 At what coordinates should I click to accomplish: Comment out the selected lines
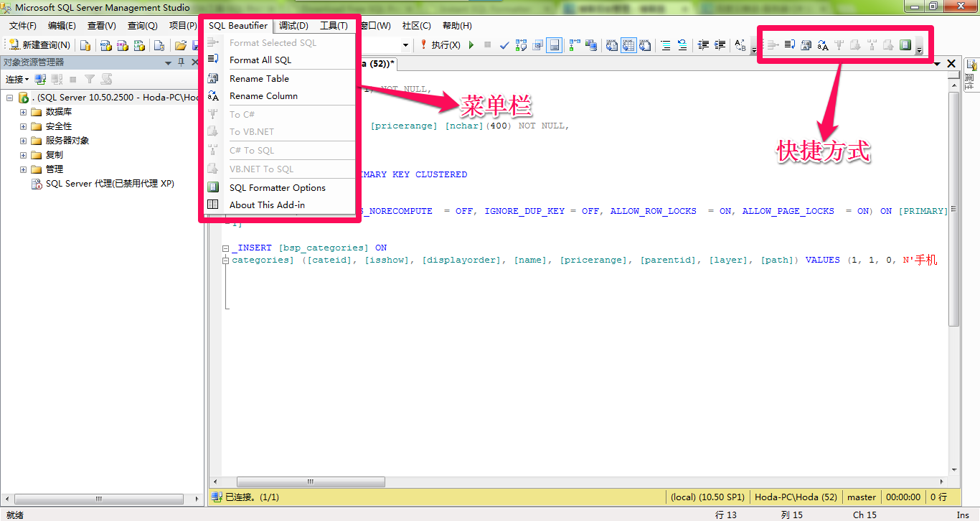[666, 45]
